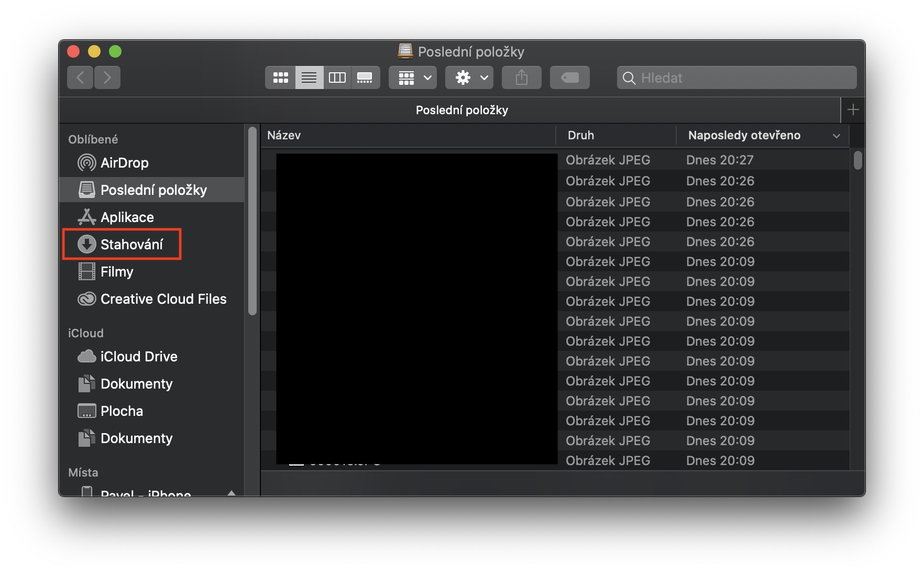Screen dimensions: 924x574
Task: Click the iCloud sidebar section header
Action: point(86,333)
